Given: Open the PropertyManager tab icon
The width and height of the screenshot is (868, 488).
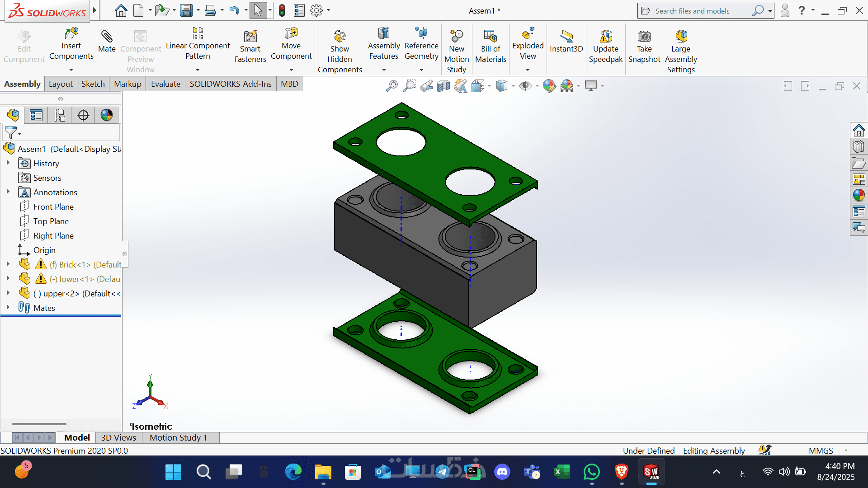Looking at the screenshot, I should (x=36, y=115).
